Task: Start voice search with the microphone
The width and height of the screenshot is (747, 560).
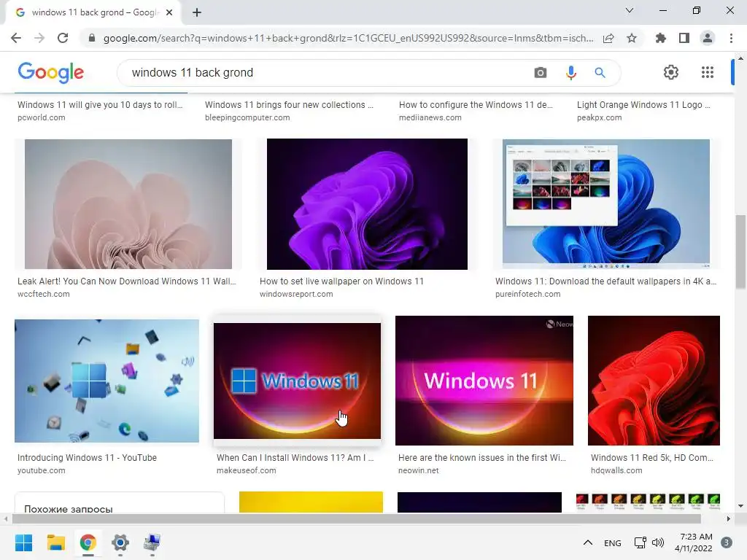Action: pos(570,72)
